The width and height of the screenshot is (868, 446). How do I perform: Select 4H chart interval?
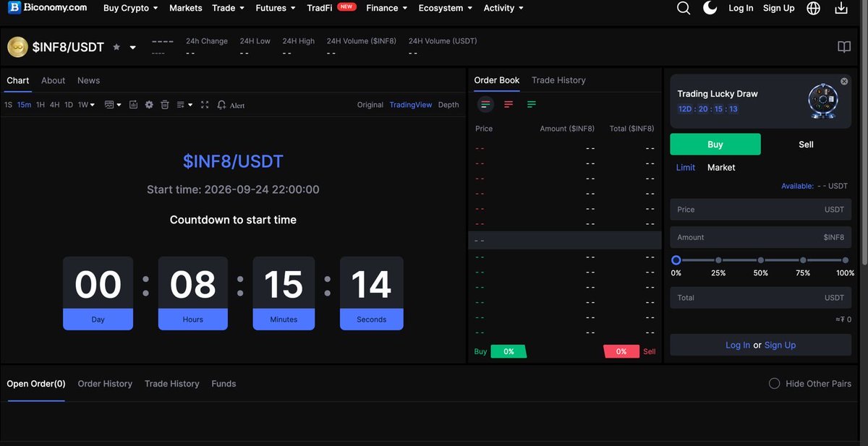coord(55,105)
